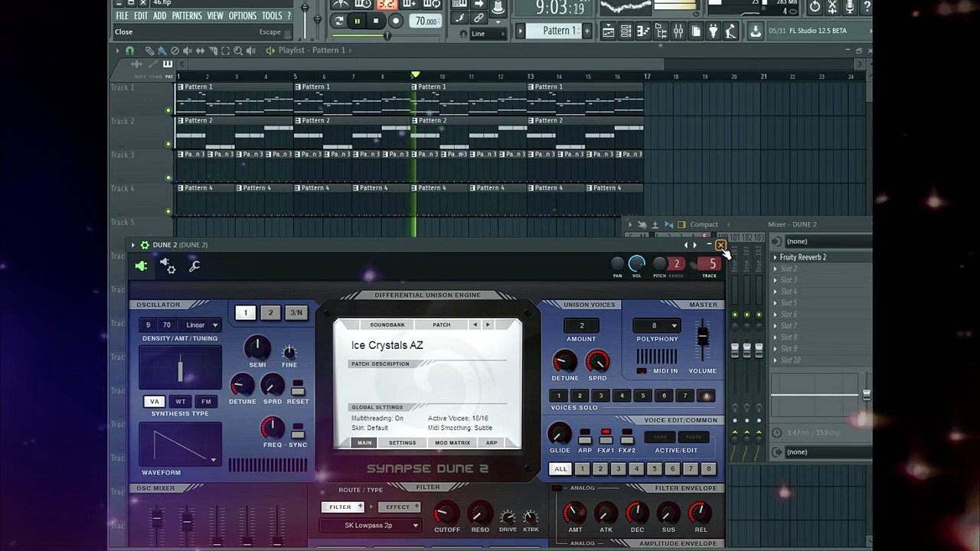Click the PAN knob in plugin wrapper

coord(617,264)
